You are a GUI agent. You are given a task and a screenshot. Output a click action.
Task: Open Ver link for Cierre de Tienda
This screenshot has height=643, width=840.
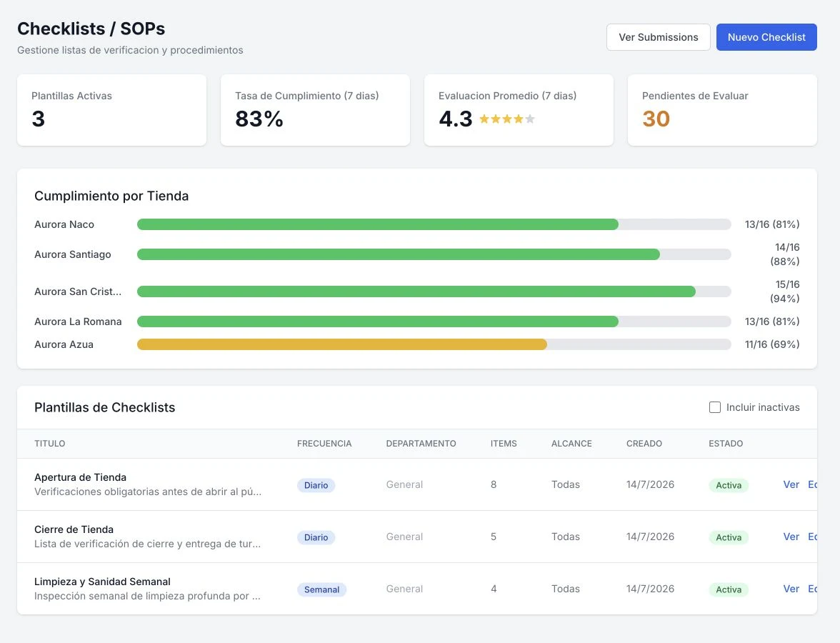pos(791,537)
